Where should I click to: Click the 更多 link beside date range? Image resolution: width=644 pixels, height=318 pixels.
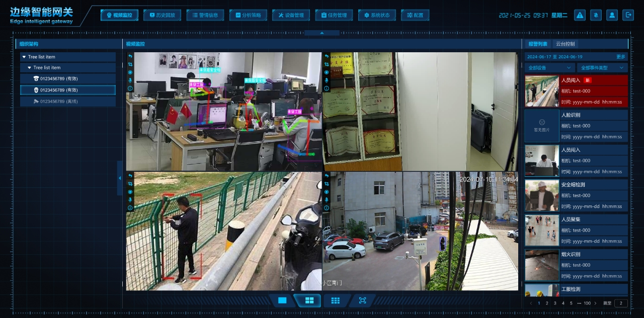(621, 57)
